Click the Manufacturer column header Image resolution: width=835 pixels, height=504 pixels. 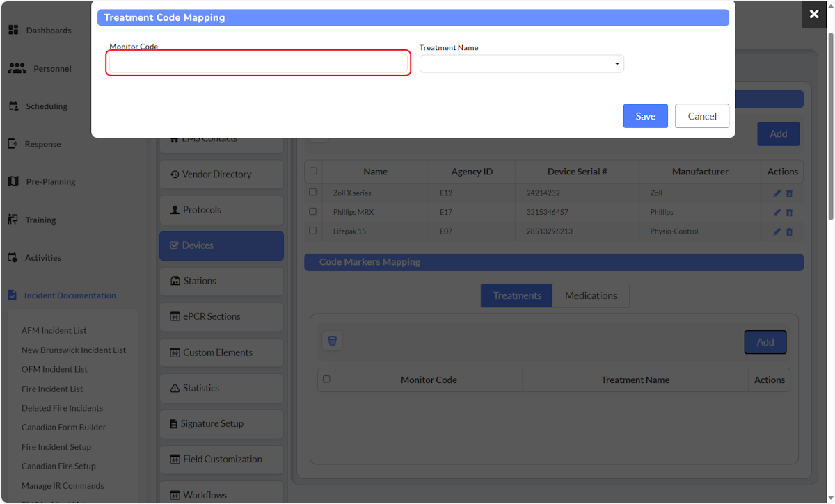pos(700,172)
